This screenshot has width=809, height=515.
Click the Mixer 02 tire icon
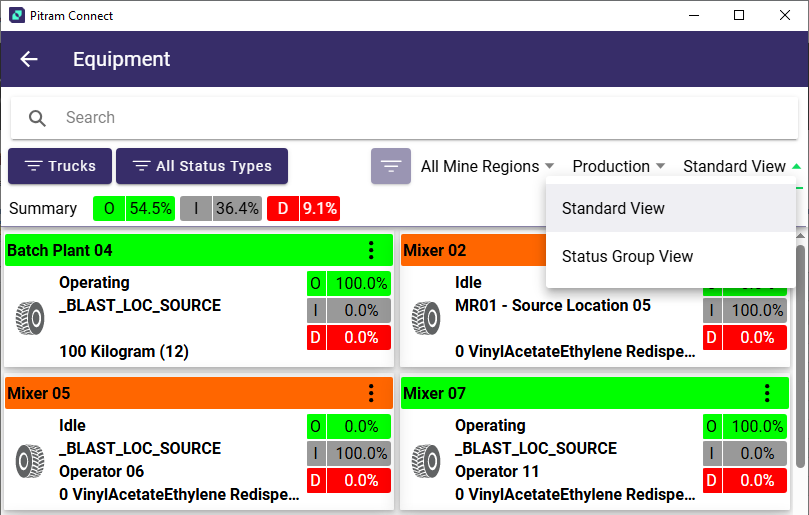click(x=426, y=318)
